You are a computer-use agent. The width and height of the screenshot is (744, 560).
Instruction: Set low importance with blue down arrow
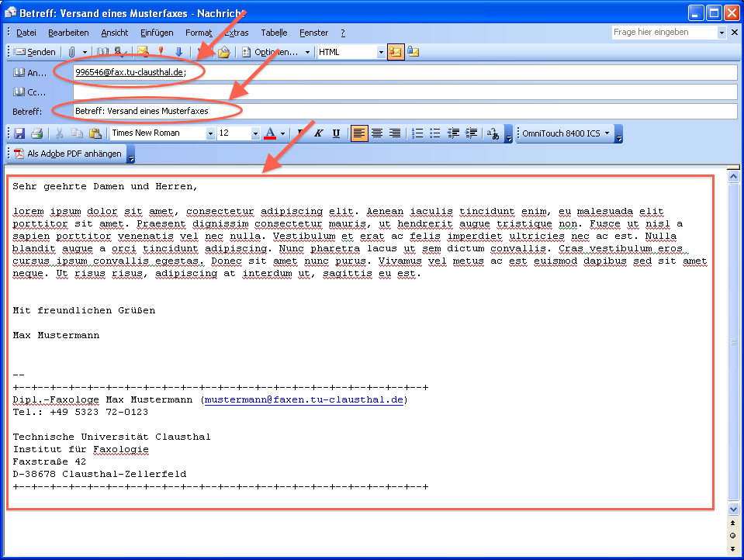coord(178,52)
